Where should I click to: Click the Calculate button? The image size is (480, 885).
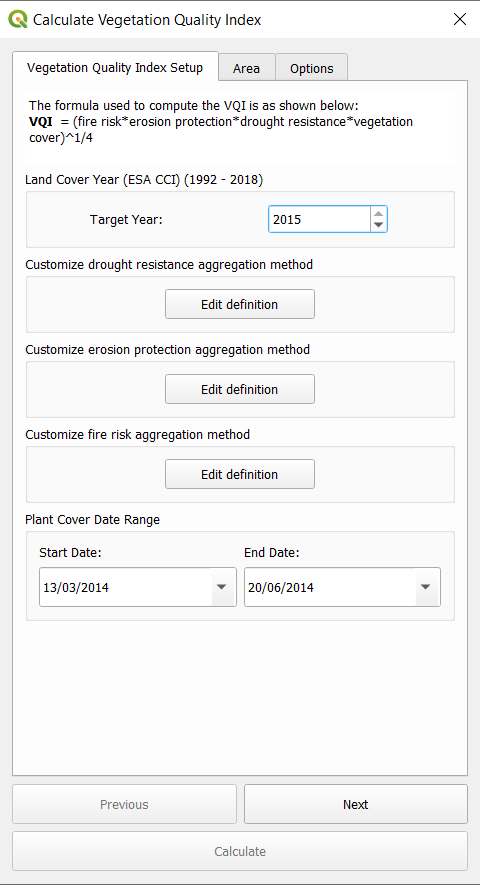coord(240,851)
